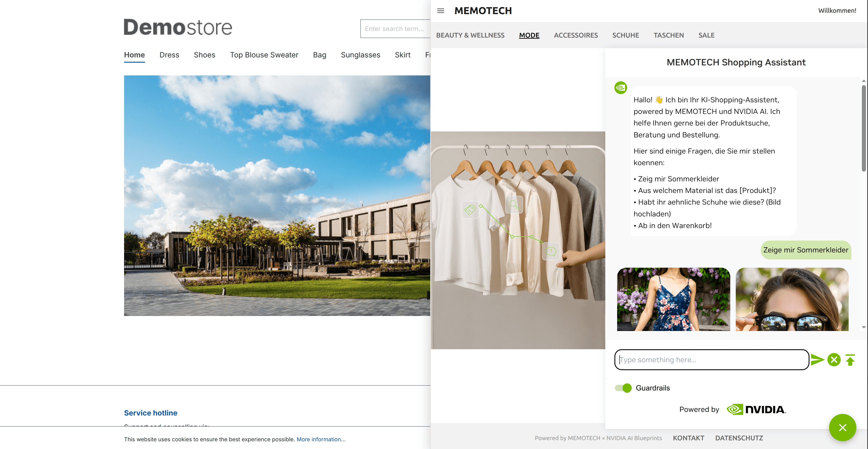868x449 pixels.
Task: Click the NVIDIA logo next to Powered by
Action: click(x=756, y=409)
